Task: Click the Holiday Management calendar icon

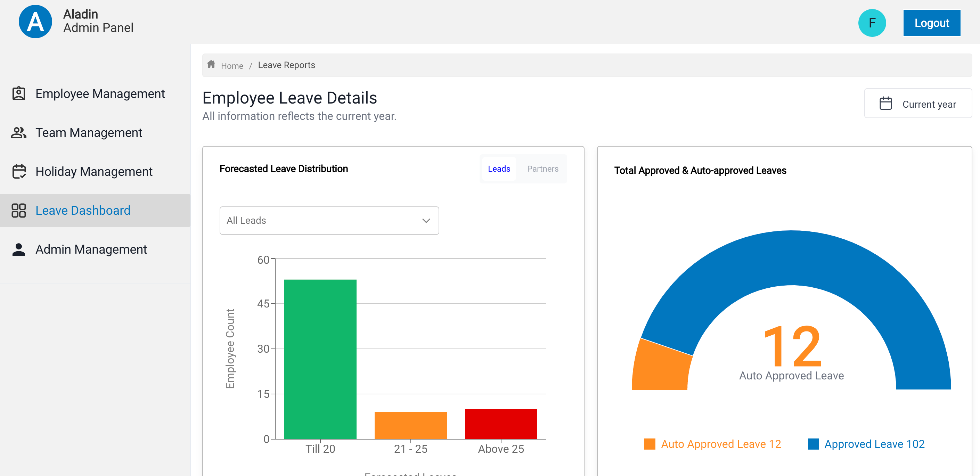Action: click(x=19, y=172)
